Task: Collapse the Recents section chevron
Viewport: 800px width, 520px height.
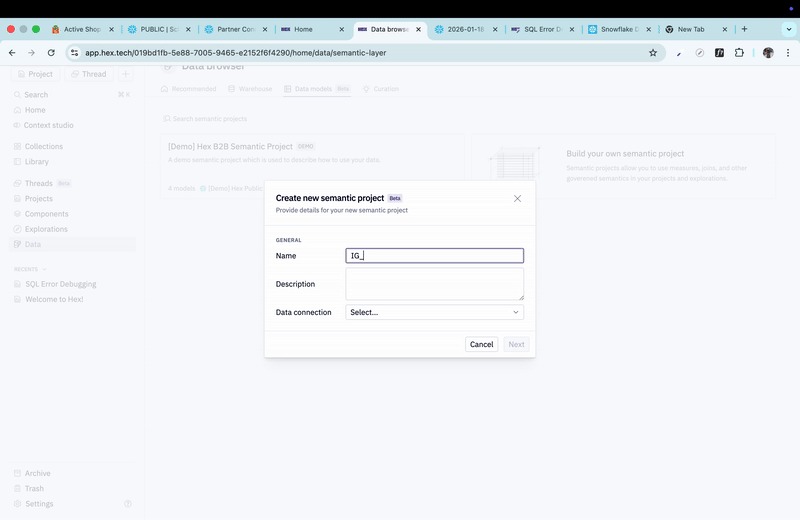Action: [44, 269]
